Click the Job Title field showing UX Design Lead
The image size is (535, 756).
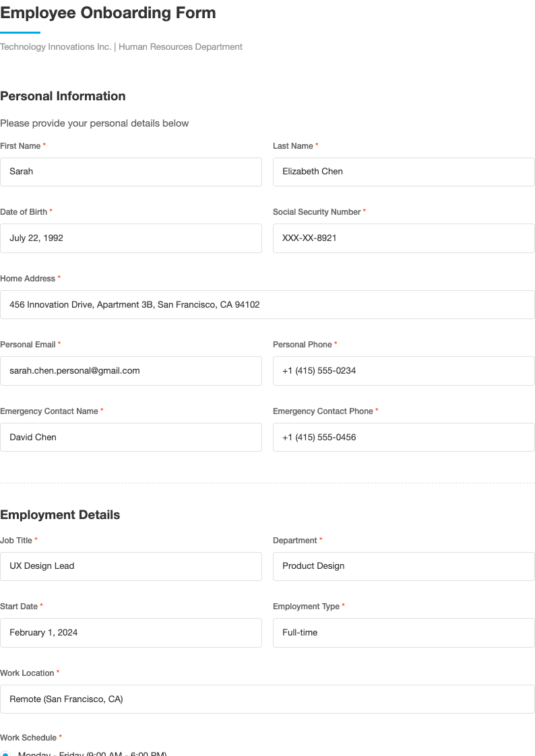pos(131,566)
